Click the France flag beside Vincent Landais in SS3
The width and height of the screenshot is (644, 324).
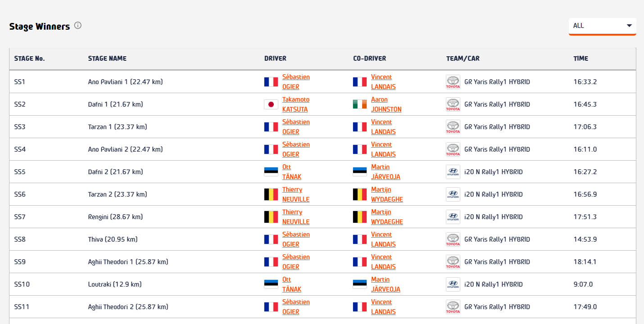click(360, 127)
